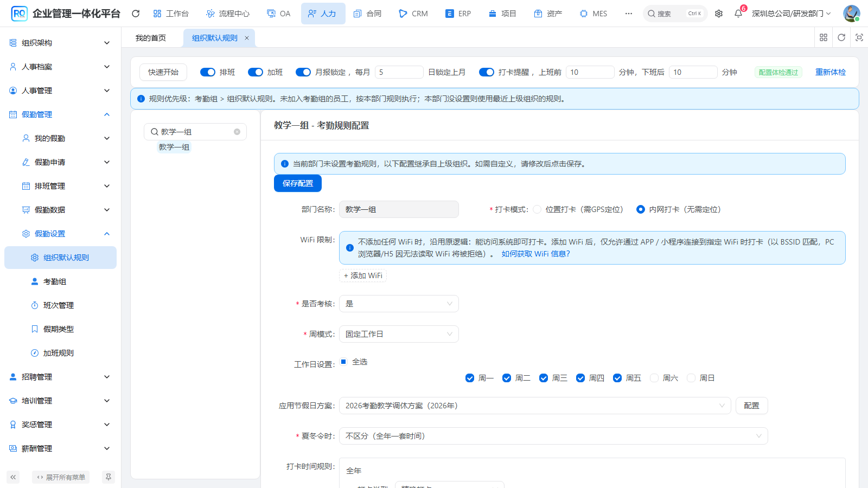Click the 保存配置 button

[x=298, y=183]
